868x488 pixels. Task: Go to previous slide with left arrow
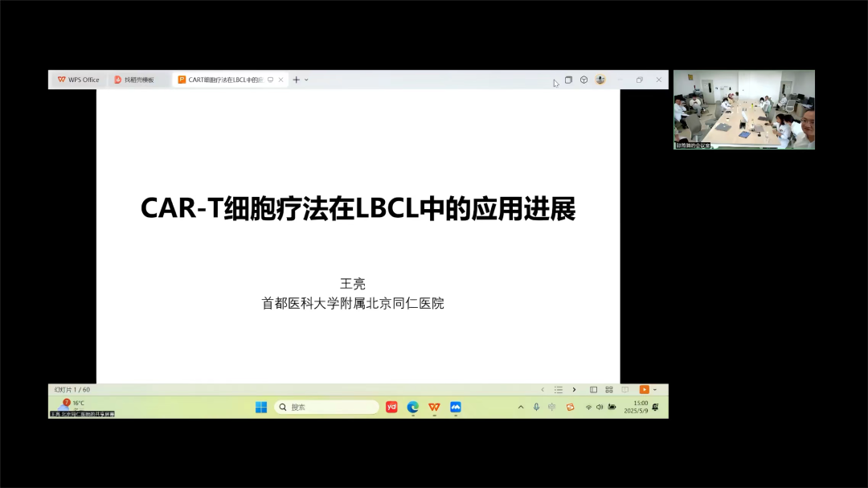542,390
